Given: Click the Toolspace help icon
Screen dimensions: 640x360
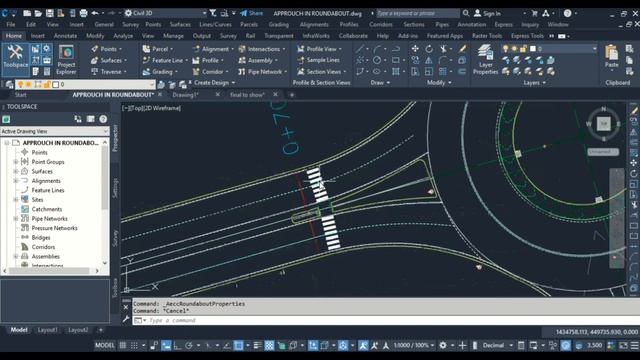Looking at the screenshot, I should [103, 119].
